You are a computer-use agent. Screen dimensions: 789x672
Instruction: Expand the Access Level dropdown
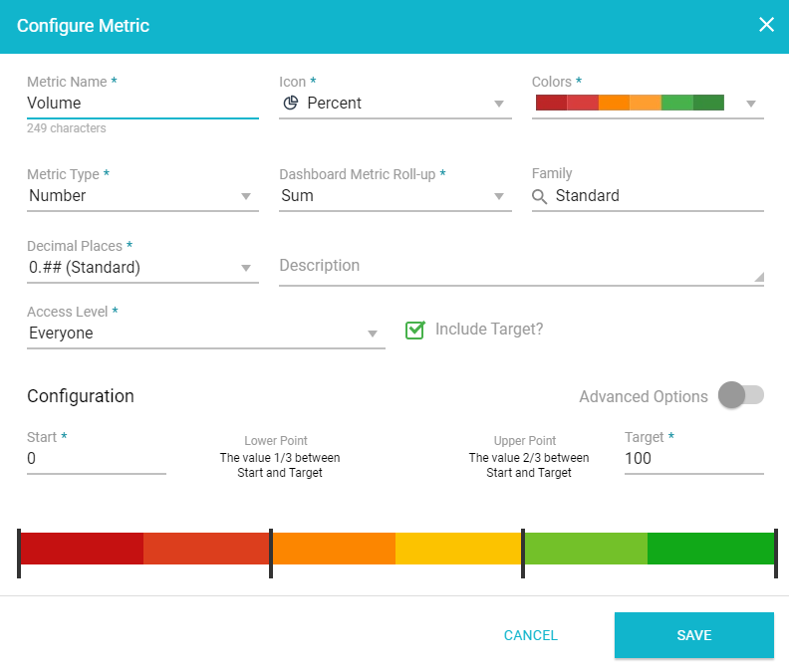(373, 334)
